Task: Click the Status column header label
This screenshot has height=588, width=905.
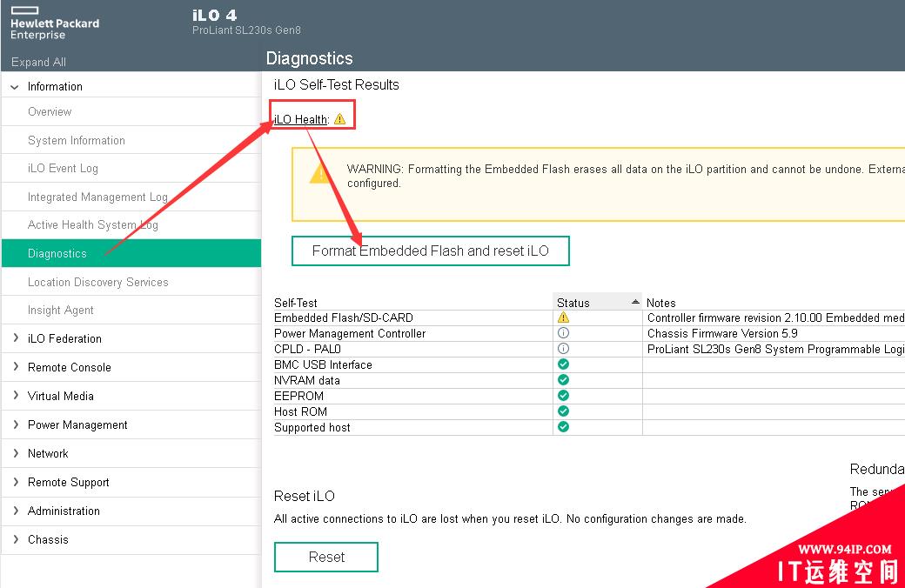Action: (x=573, y=303)
